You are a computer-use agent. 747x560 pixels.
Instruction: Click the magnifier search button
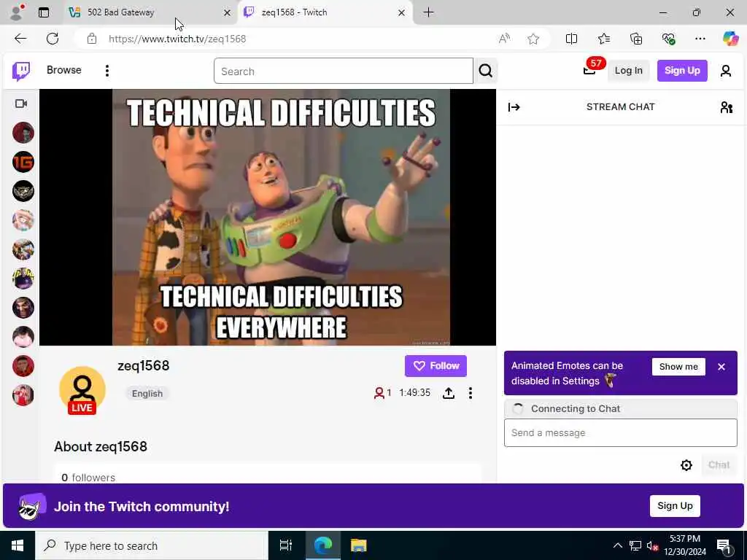point(485,71)
